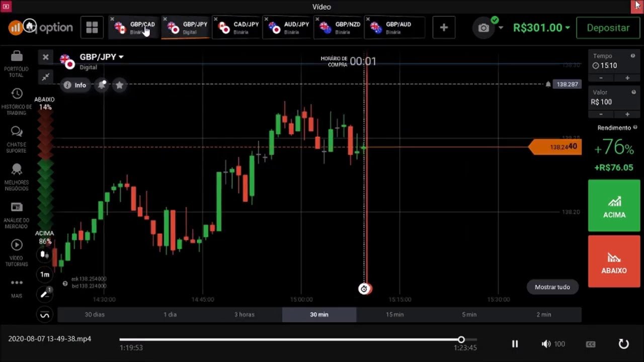This screenshot has width=644, height=362.
Task: Close the CAD/JPY tab
Action: click(216, 20)
